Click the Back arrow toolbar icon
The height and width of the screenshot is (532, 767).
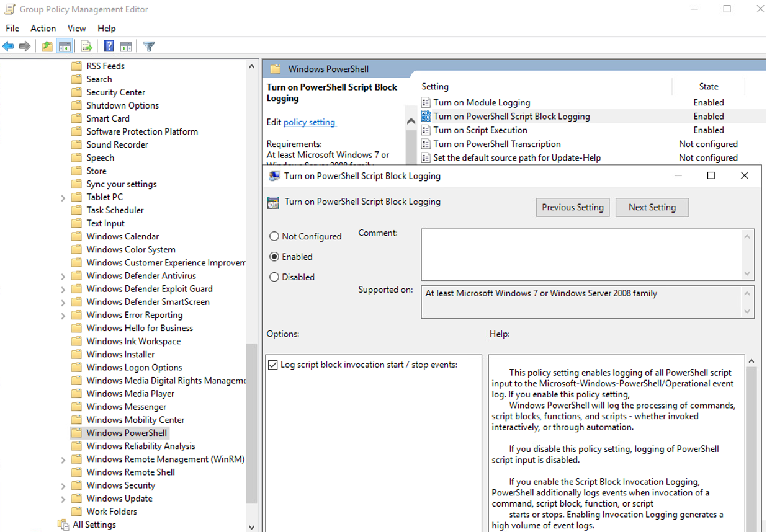coord(8,47)
